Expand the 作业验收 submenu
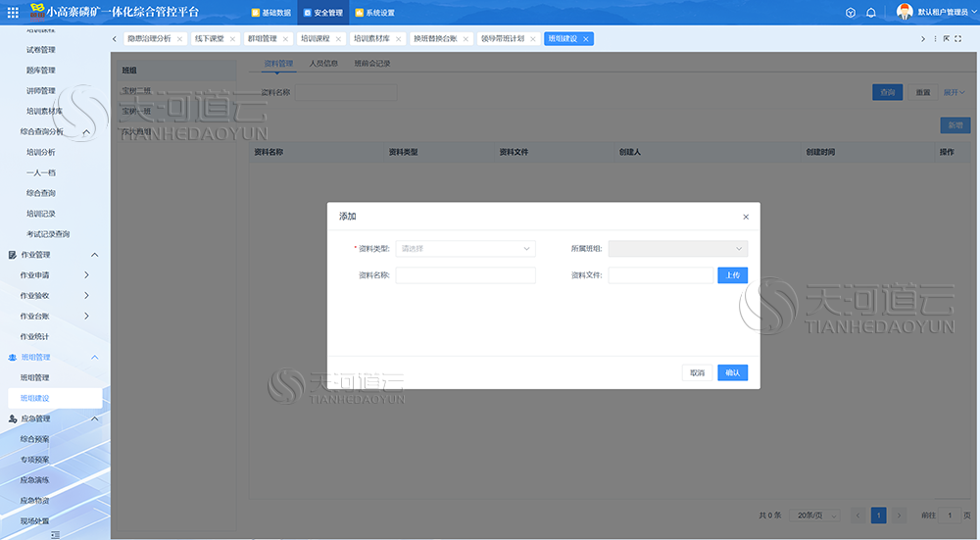 click(86, 296)
